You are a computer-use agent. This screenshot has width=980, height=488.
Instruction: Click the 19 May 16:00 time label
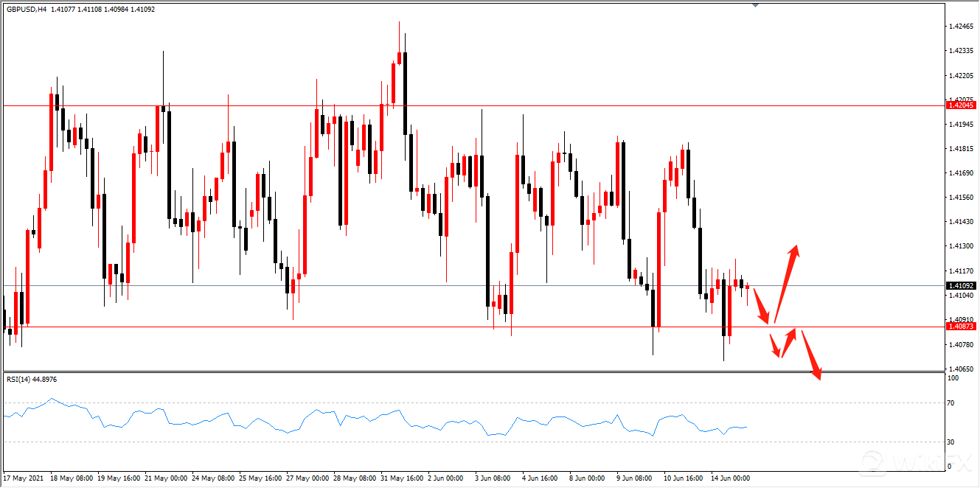tap(119, 478)
